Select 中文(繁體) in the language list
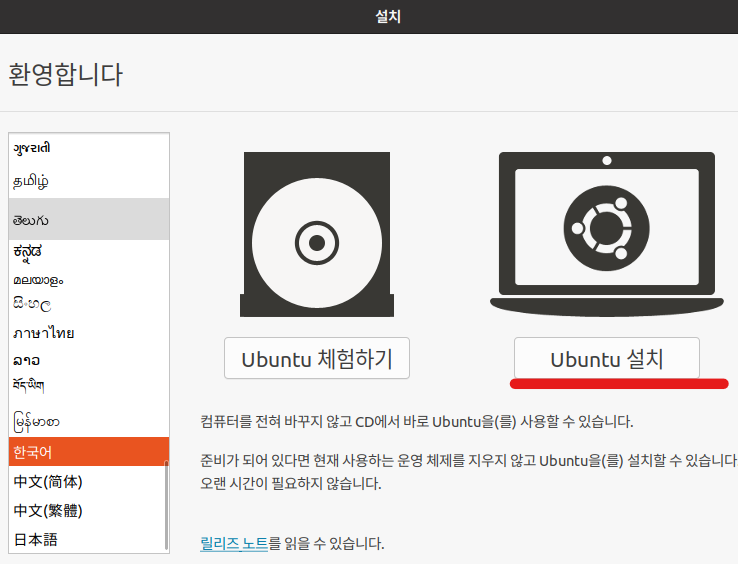This screenshot has height=564, width=738. [88, 510]
